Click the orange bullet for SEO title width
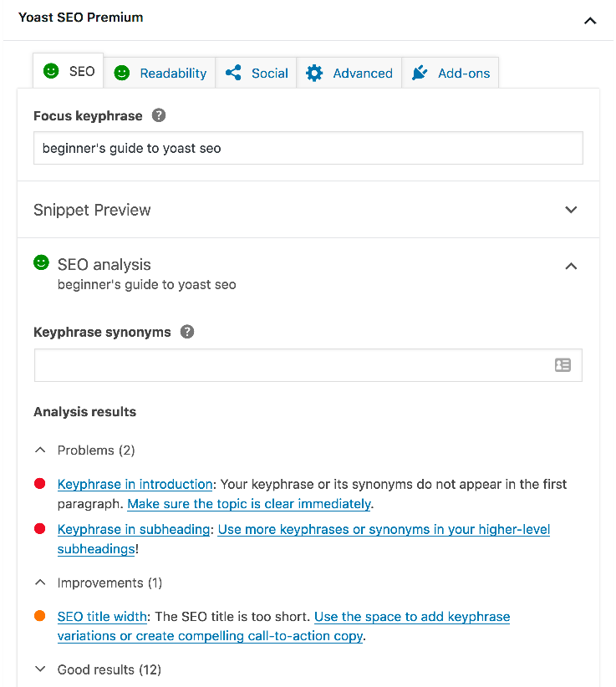 (39, 616)
